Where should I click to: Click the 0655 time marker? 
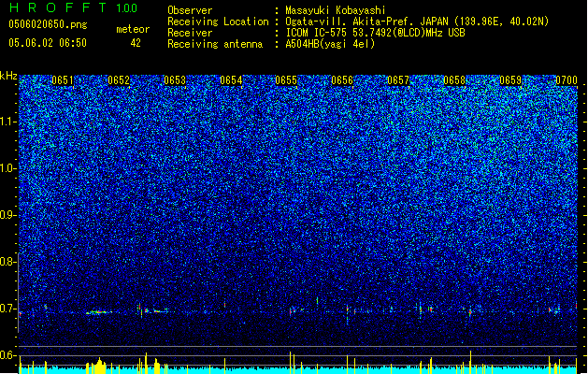(286, 80)
